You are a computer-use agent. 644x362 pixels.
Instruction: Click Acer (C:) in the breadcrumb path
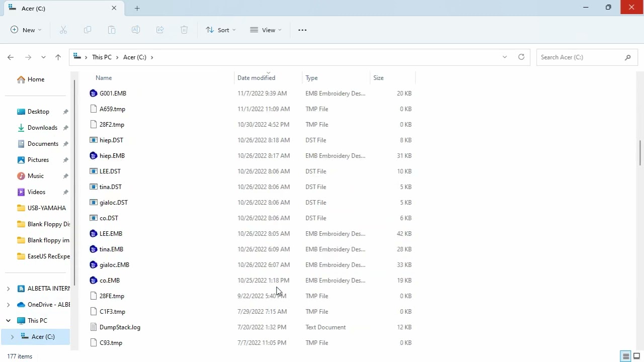click(x=135, y=57)
